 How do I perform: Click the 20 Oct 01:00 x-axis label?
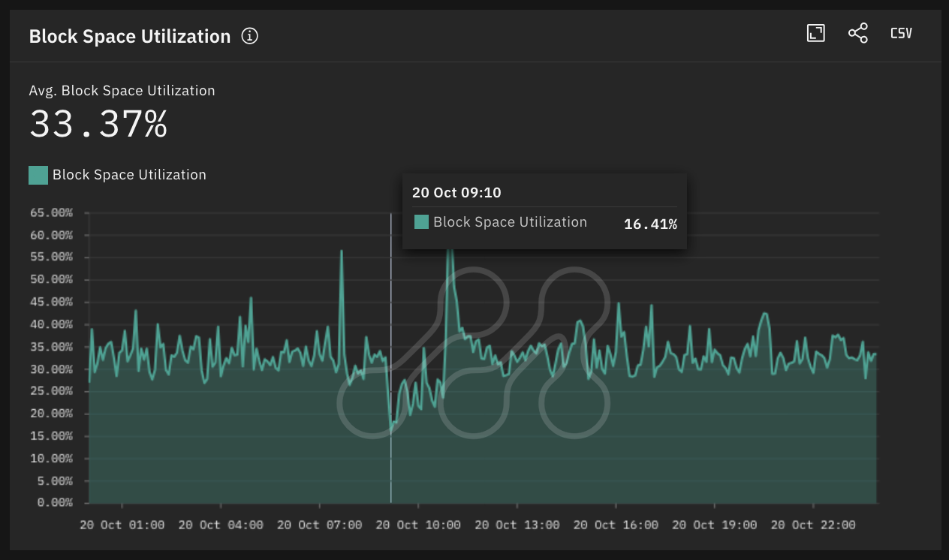pos(122,525)
